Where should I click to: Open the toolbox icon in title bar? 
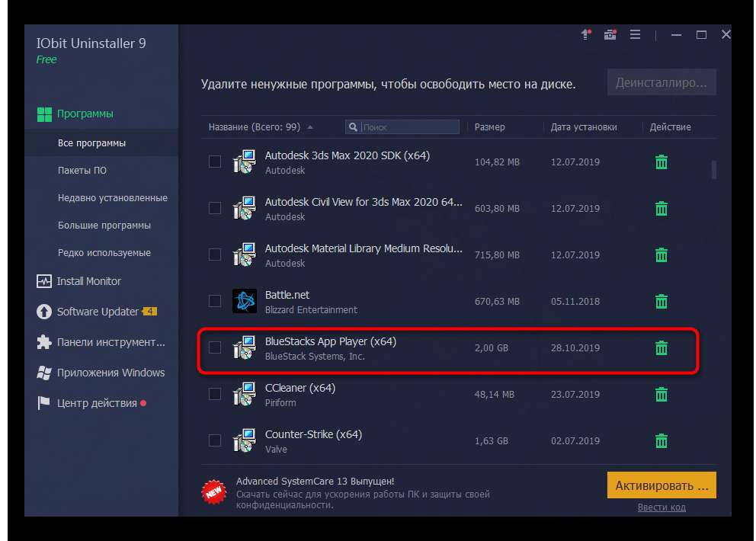(610, 34)
